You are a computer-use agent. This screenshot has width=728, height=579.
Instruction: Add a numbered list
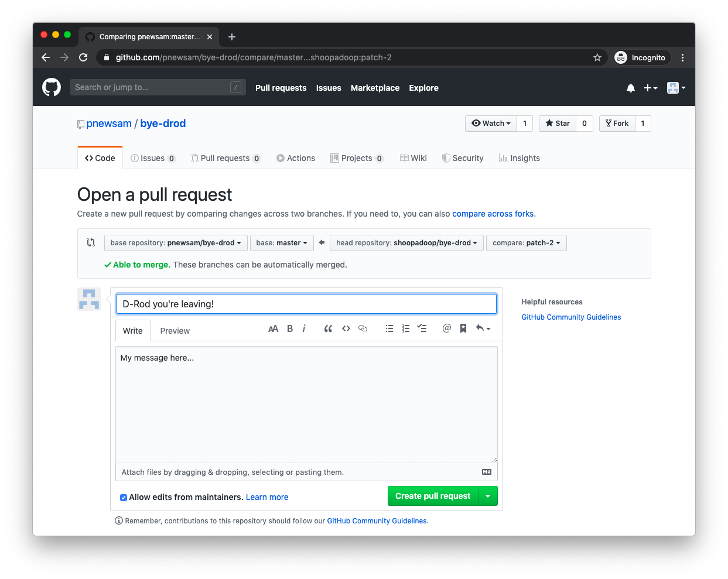(x=406, y=328)
